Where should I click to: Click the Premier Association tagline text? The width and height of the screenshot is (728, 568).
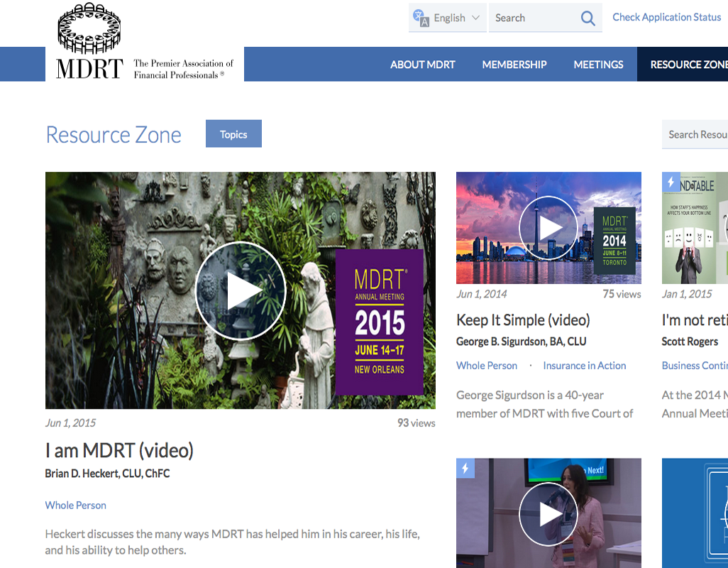click(183, 69)
